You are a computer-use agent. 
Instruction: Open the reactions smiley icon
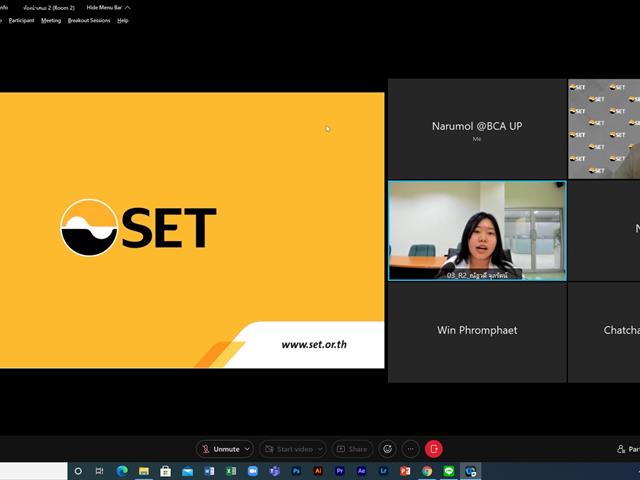387,449
